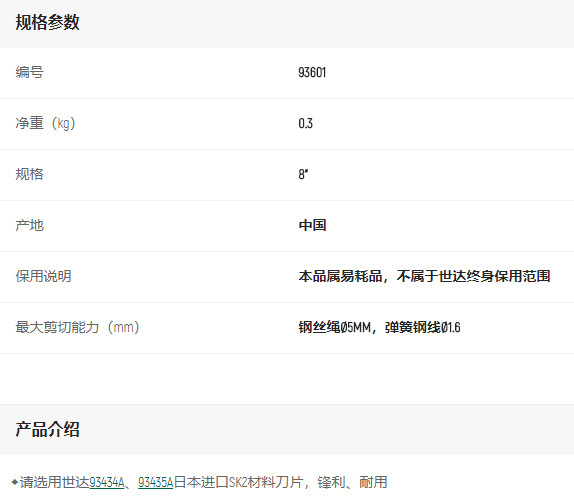Select the 编号 value 93601
This screenshot has height=501, width=574.
tap(312, 72)
